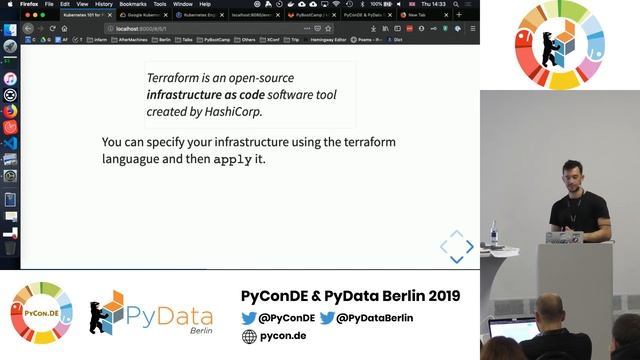Save page to Pocket icon
Image resolution: width=640 pixels, height=360 pixels.
318,29
